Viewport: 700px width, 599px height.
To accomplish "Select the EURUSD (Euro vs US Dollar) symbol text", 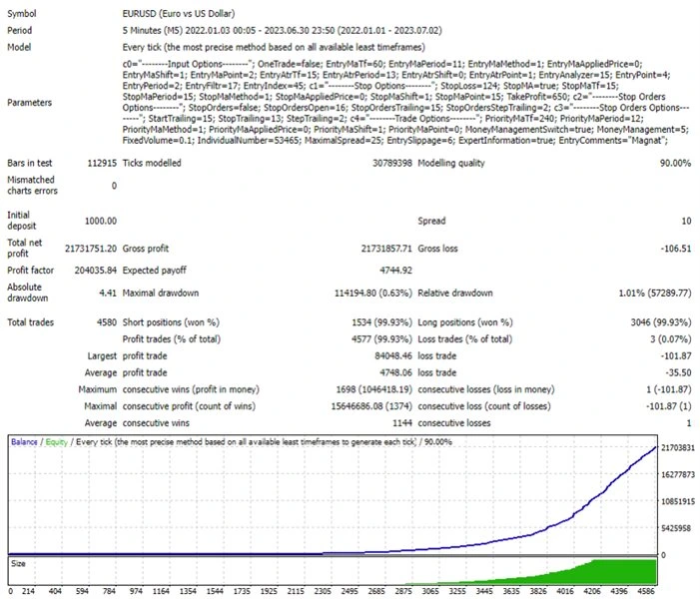I will (x=179, y=14).
